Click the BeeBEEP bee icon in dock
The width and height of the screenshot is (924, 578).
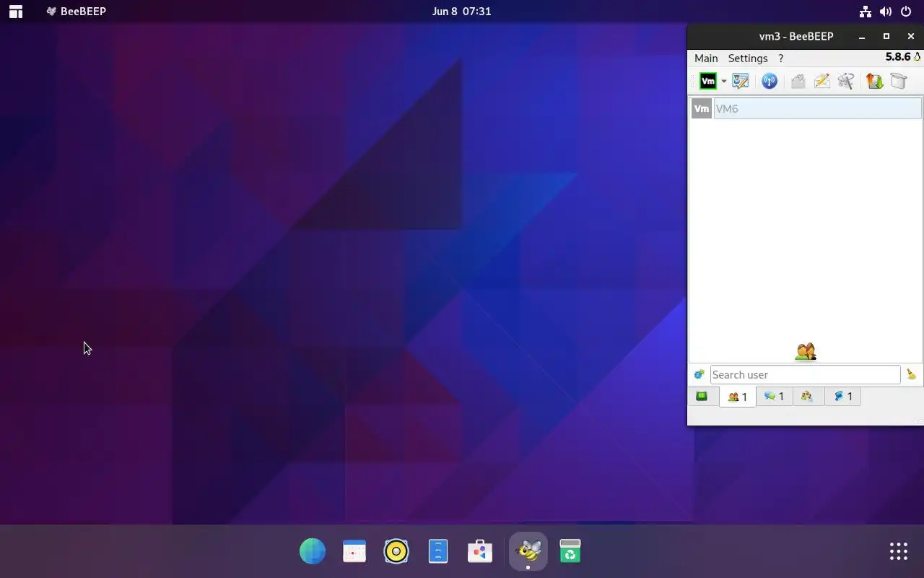[528, 551]
